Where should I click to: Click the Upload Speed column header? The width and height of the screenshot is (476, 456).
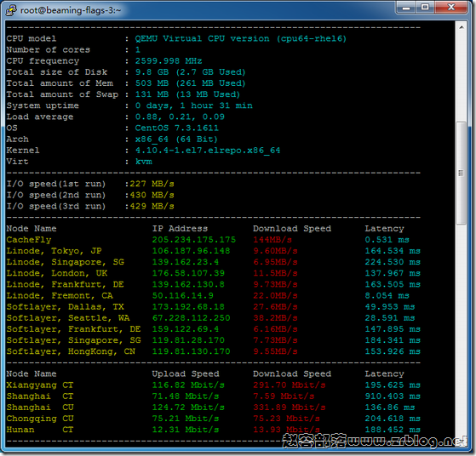[x=186, y=374]
